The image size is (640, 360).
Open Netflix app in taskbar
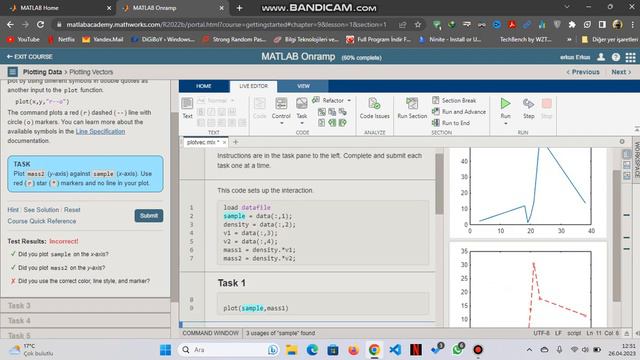(416, 350)
